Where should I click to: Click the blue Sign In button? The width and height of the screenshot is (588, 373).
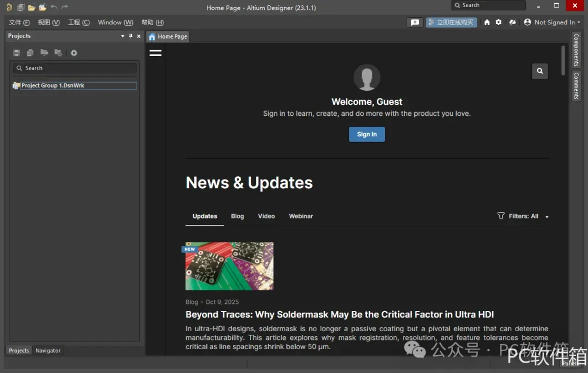click(x=367, y=134)
